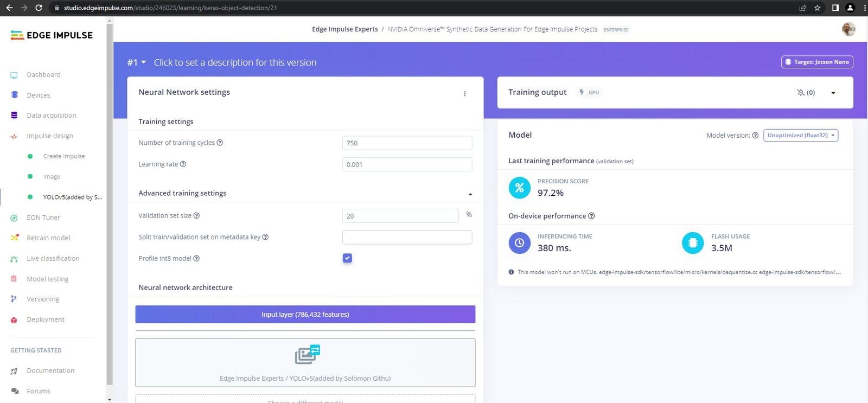Screen dimensions: 868x403
Task: Open the browser three-dot menu
Action: click(x=864, y=8)
